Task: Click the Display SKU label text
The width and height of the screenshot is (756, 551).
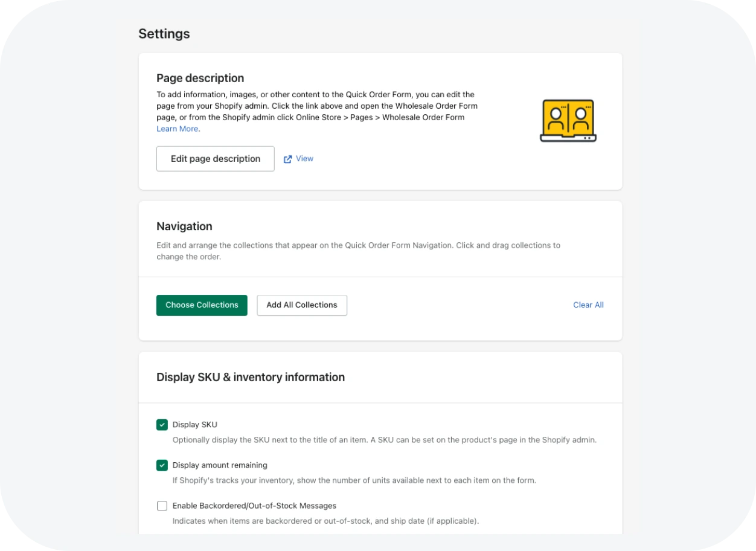Action: (195, 425)
